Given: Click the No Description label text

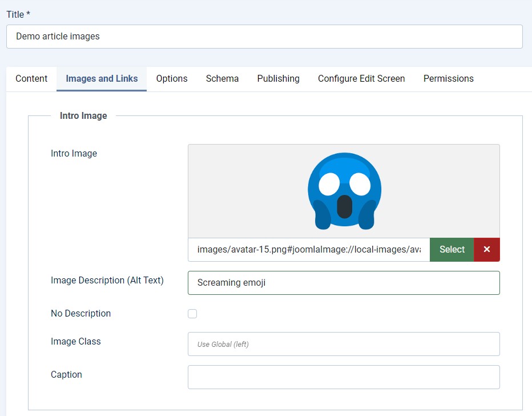Looking at the screenshot, I should coord(80,313).
